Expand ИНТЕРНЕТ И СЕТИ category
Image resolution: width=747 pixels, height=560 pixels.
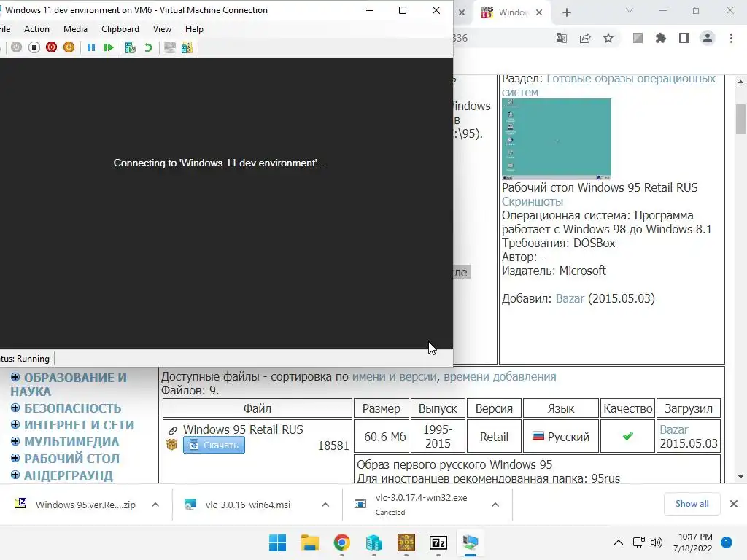pyautogui.click(x=15, y=425)
